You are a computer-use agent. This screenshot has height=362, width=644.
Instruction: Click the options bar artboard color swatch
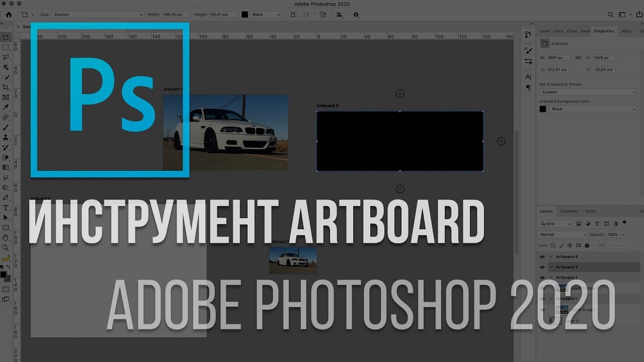click(x=245, y=15)
